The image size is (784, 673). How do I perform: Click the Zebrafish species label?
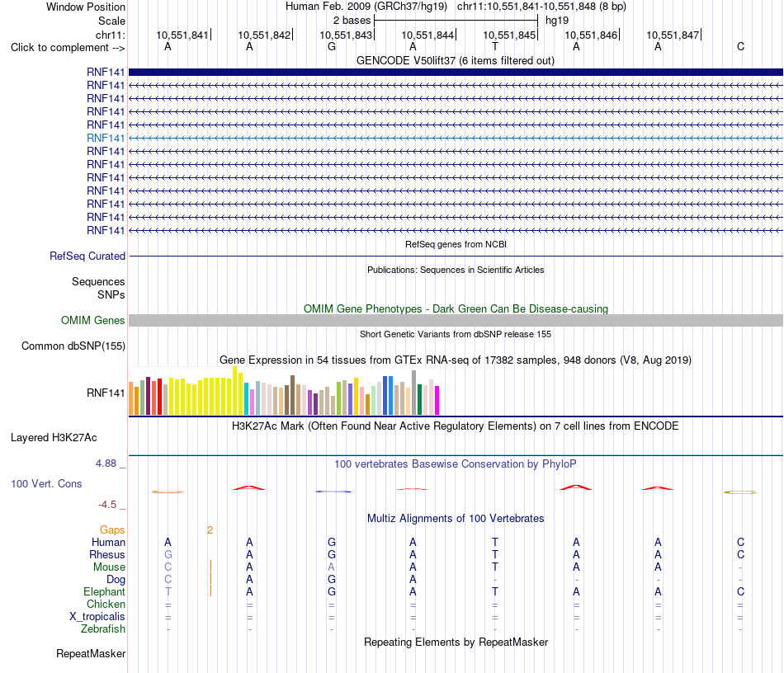(103, 628)
